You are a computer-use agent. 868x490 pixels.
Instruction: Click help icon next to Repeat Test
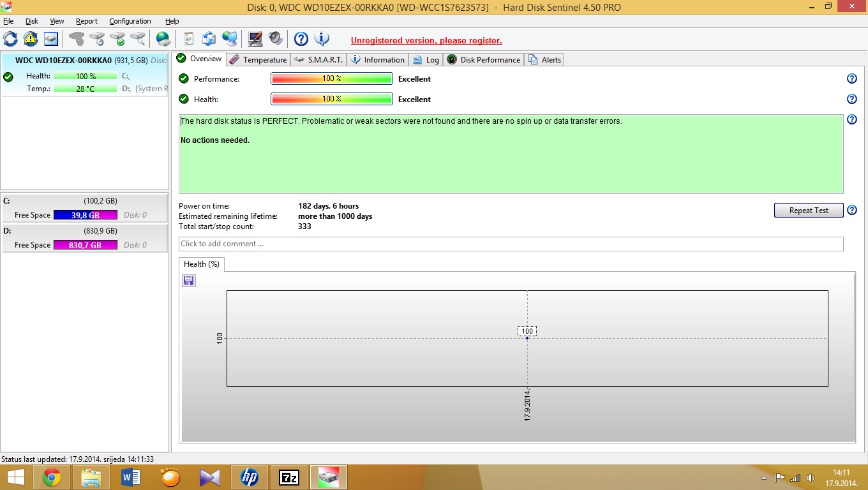[x=851, y=210]
